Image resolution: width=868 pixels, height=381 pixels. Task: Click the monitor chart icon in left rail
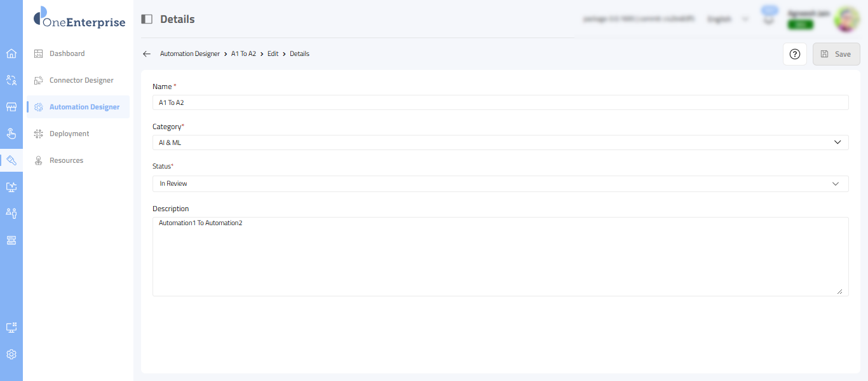pos(11,187)
